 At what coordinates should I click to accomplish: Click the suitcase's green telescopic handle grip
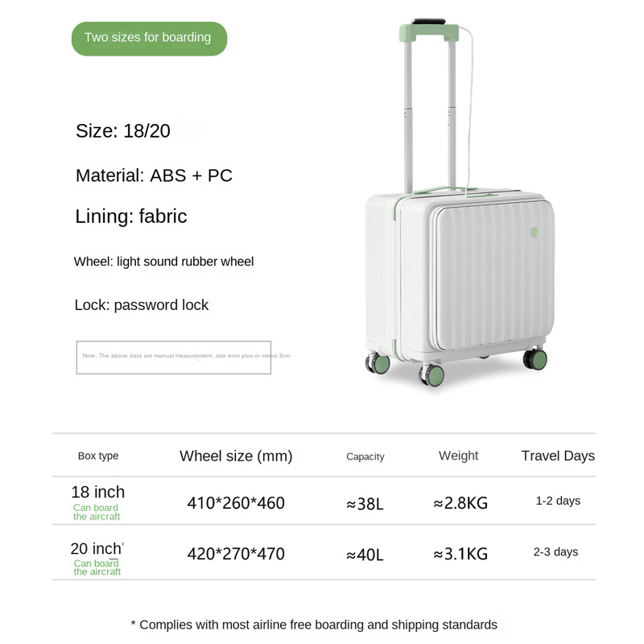[x=429, y=32]
